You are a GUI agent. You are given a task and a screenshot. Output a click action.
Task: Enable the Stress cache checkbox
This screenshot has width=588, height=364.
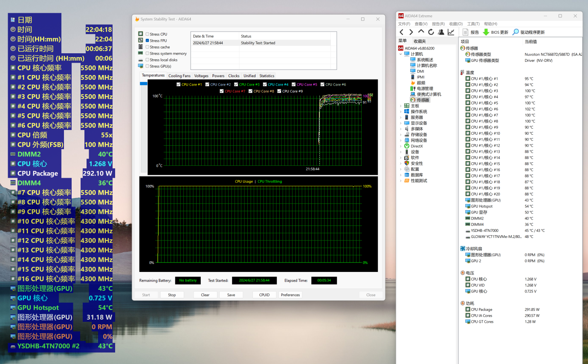[x=147, y=47]
